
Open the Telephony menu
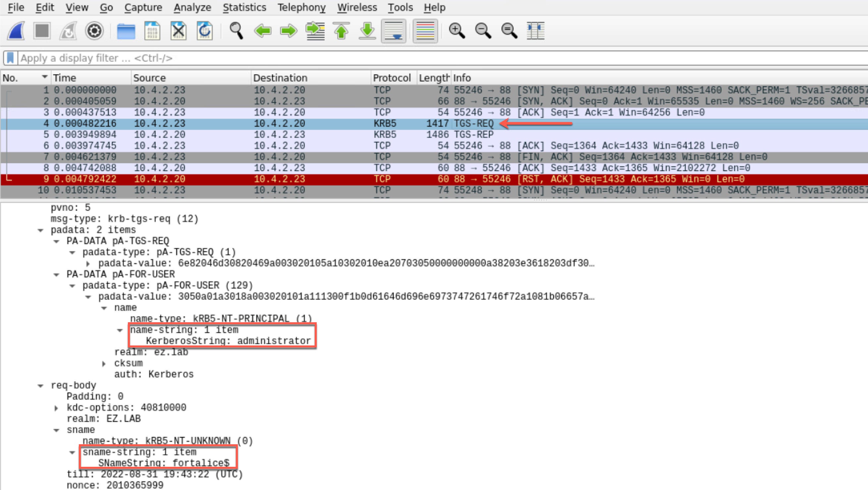(x=301, y=7)
